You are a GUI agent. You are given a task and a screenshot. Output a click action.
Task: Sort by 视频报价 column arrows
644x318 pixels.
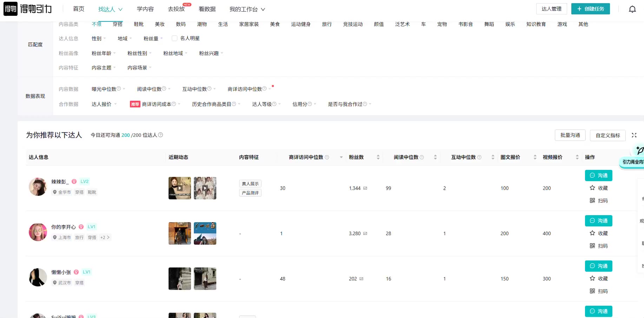coord(577,157)
